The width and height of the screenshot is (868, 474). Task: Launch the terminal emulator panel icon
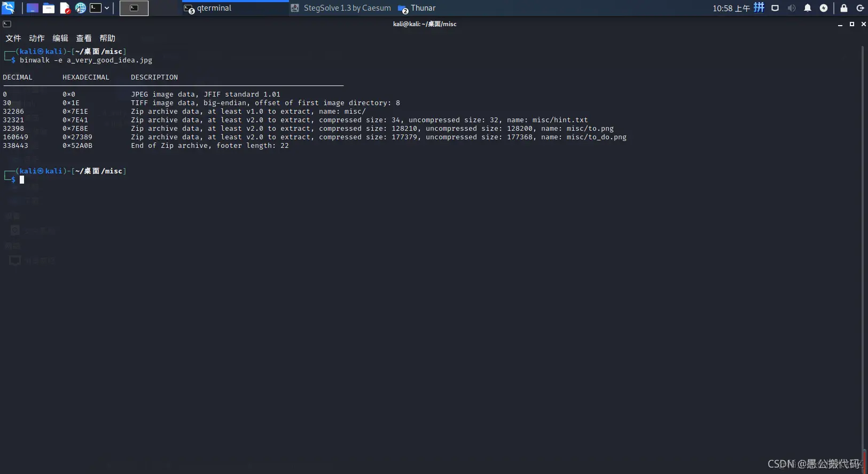pos(96,8)
